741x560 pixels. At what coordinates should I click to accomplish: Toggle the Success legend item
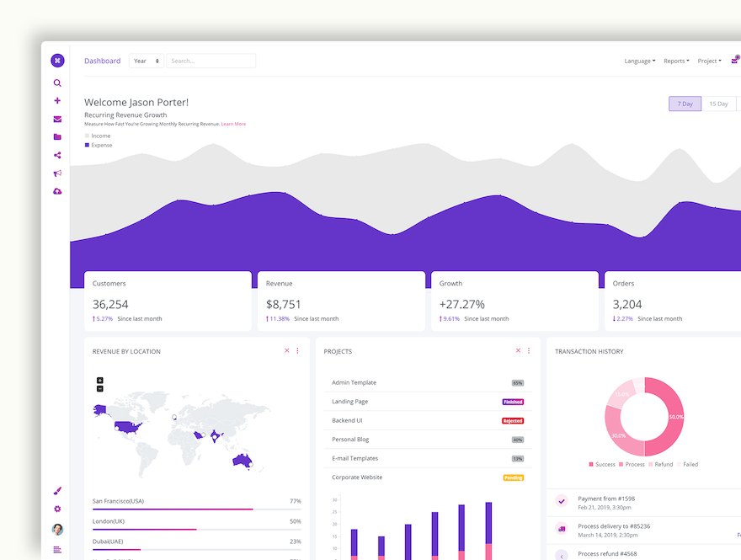602,465
